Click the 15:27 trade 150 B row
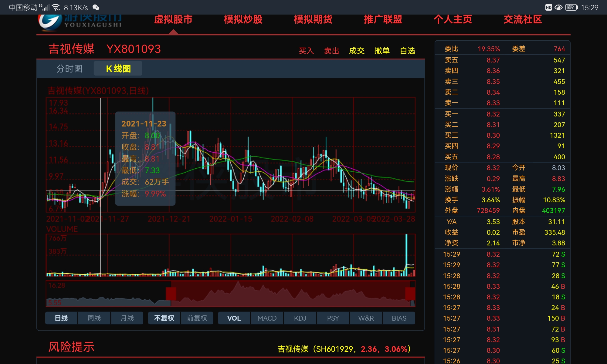607x364 pixels. pos(503,318)
